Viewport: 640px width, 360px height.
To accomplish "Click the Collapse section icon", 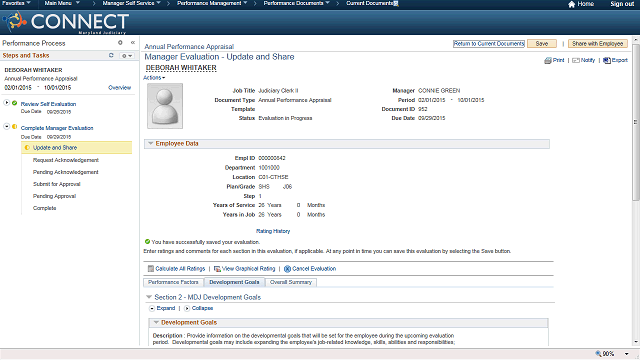I will [187, 309].
